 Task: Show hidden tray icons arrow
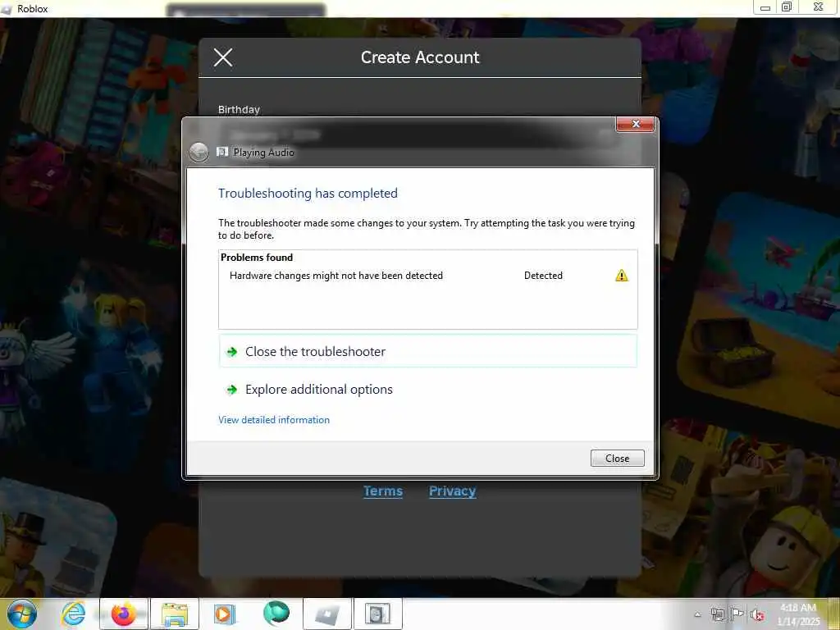697,614
